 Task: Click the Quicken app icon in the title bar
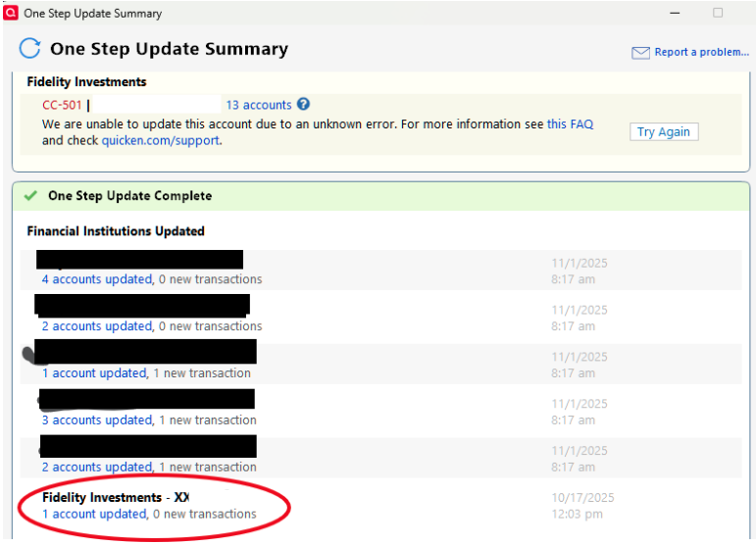pos(10,13)
